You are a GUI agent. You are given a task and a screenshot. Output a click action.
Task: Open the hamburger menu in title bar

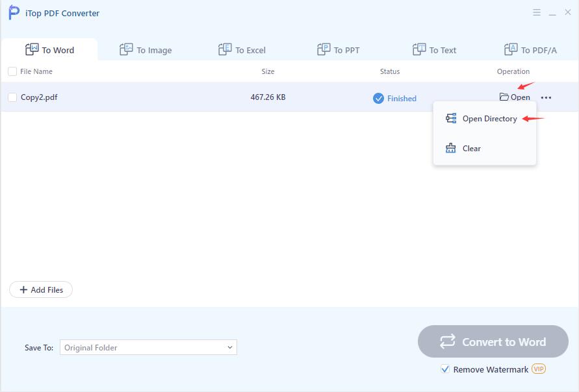(x=537, y=12)
